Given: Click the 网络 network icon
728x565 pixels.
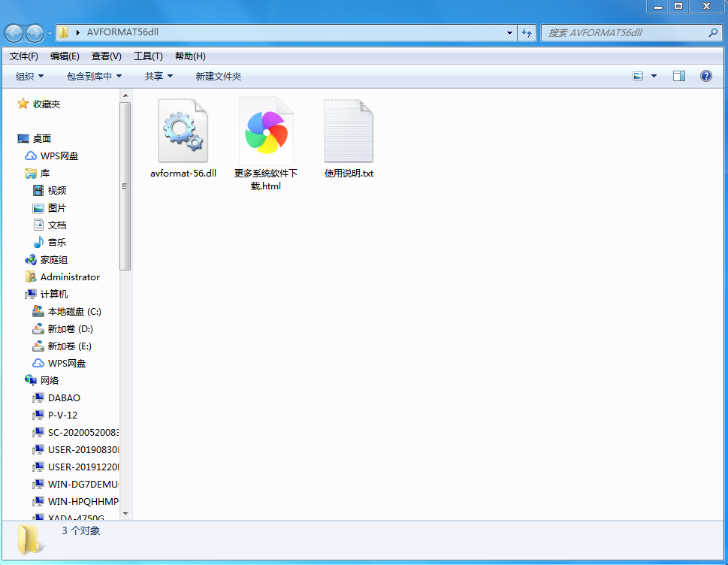Looking at the screenshot, I should pyautogui.click(x=31, y=380).
